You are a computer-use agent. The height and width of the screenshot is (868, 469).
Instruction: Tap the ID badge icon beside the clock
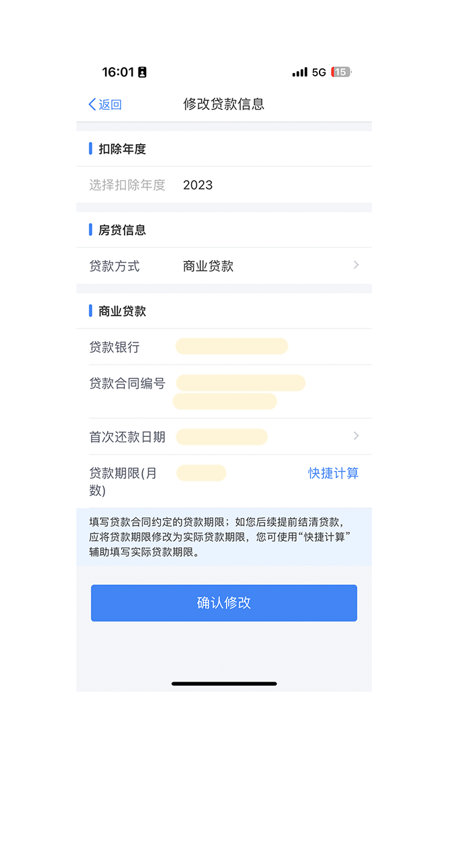(x=142, y=72)
